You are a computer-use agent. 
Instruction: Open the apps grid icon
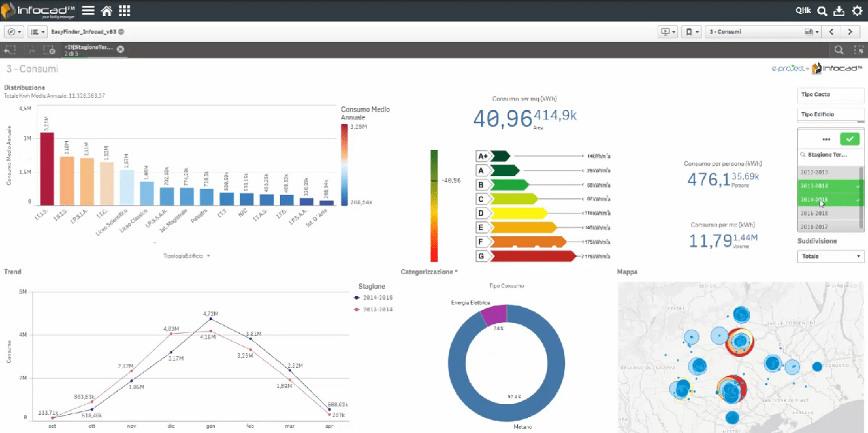[124, 11]
